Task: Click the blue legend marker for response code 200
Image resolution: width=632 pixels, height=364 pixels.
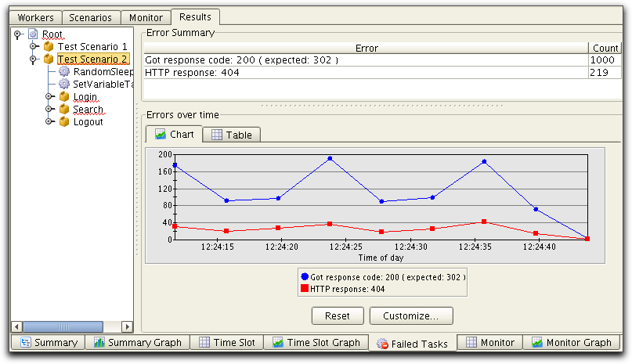Action: point(305,276)
